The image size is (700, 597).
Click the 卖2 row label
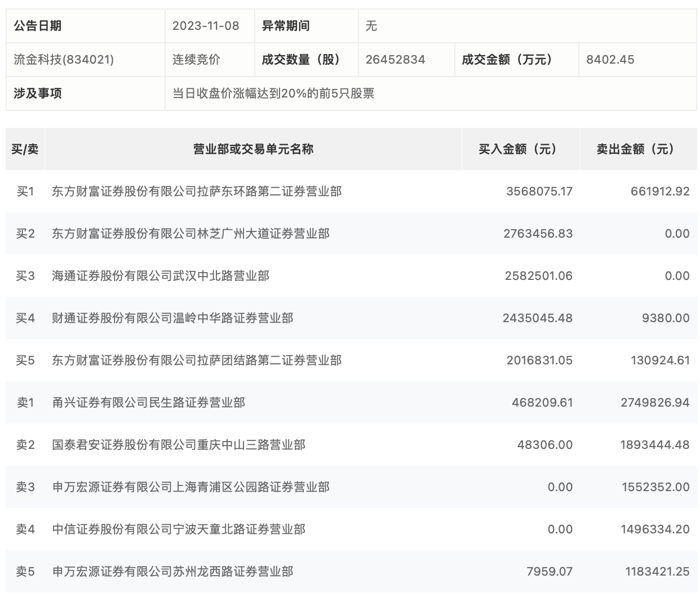pyautogui.click(x=25, y=445)
